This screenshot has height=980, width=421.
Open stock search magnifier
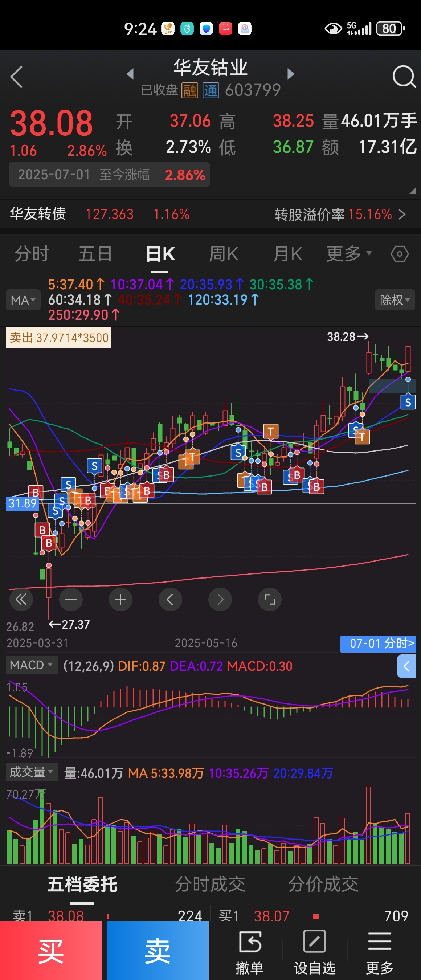tap(404, 77)
